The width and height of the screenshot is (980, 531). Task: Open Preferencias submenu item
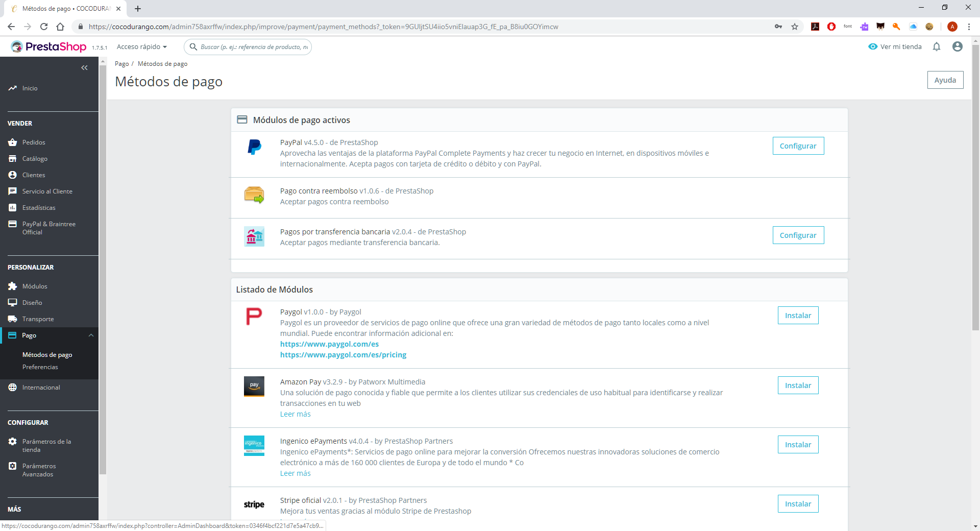[x=40, y=367]
